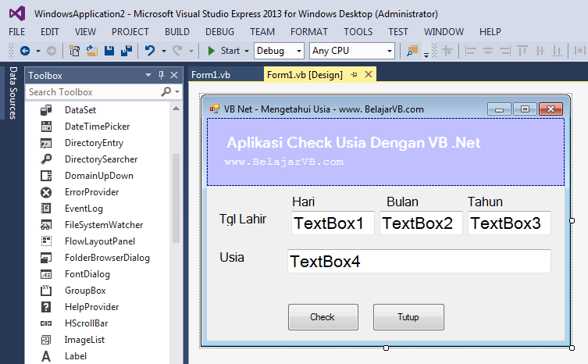
Task: Open the toolbar overflow options arrow
Action: pyautogui.click(x=426, y=55)
